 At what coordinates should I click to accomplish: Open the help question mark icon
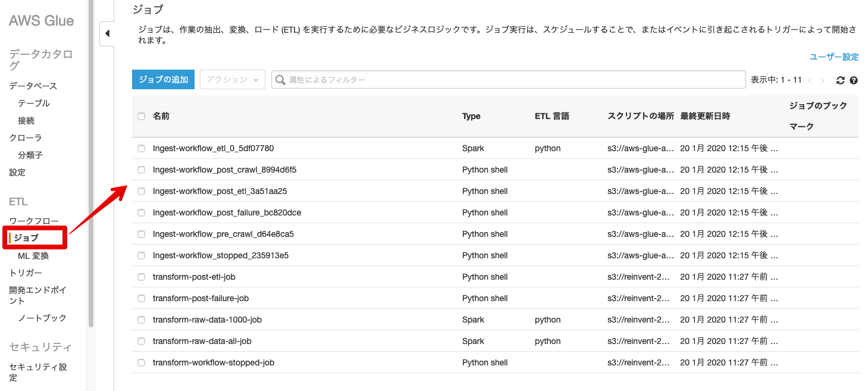tap(854, 80)
